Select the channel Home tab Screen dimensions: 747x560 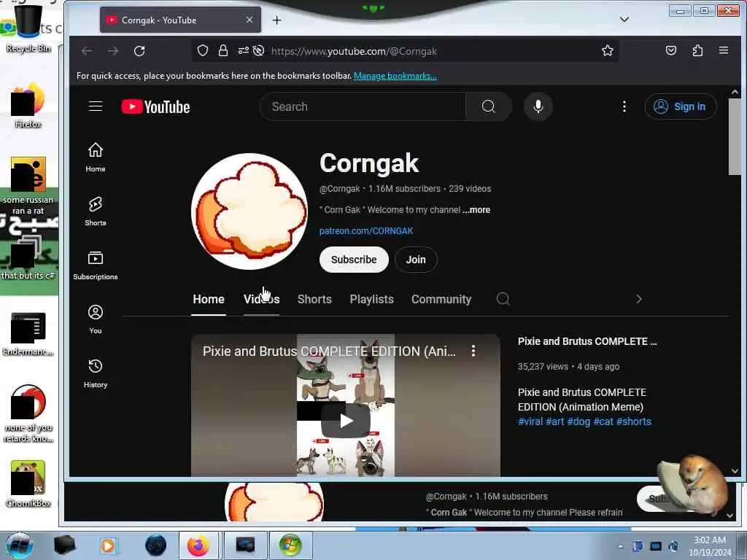(209, 299)
